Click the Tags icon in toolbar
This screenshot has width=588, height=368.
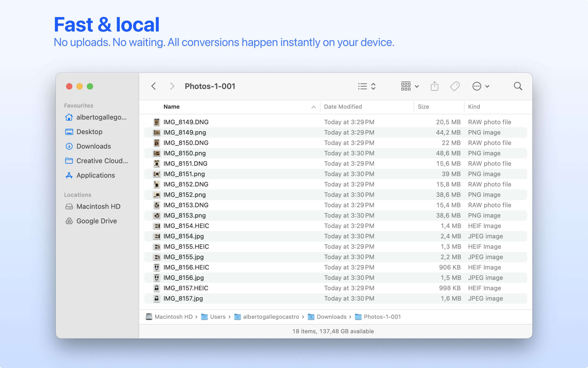click(455, 86)
